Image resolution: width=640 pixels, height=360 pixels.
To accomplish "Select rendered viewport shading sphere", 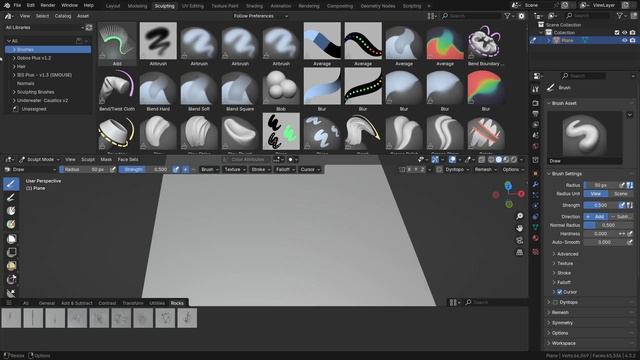I will (514, 160).
